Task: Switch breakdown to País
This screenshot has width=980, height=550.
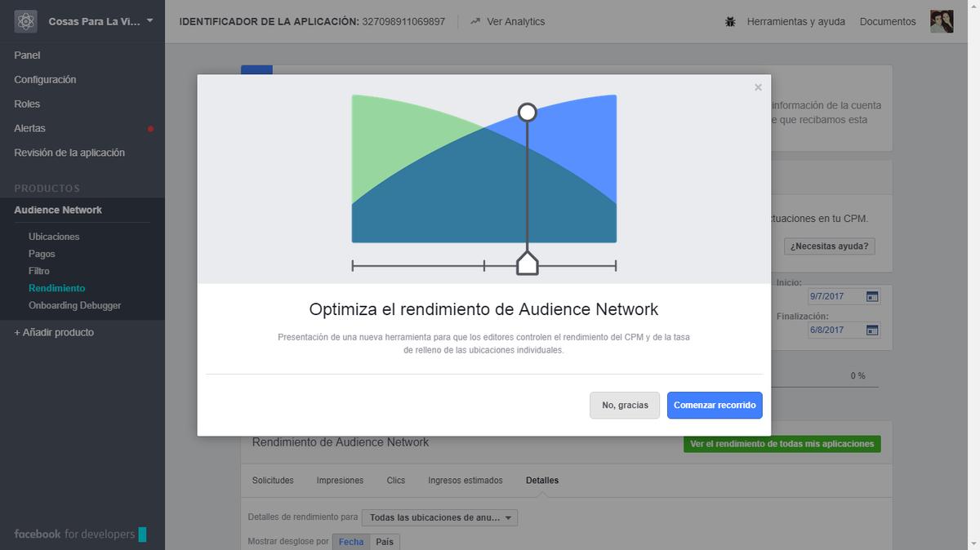Action: click(x=384, y=541)
